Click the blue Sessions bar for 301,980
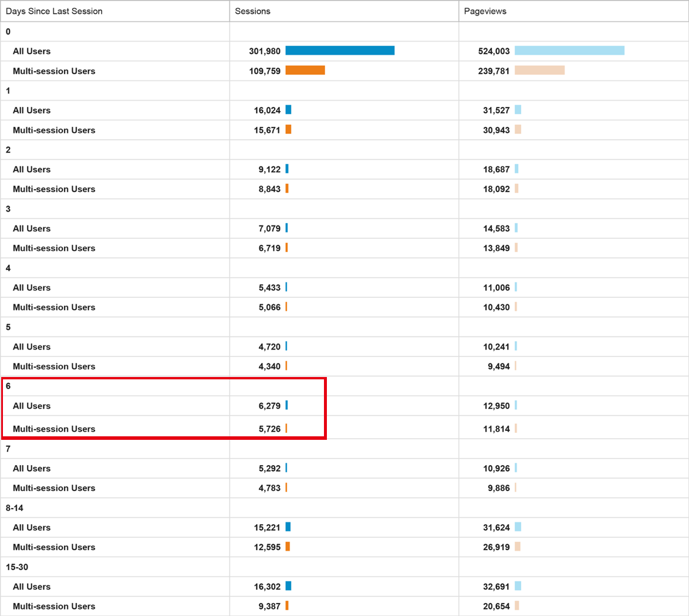The width and height of the screenshot is (689, 616). point(340,51)
